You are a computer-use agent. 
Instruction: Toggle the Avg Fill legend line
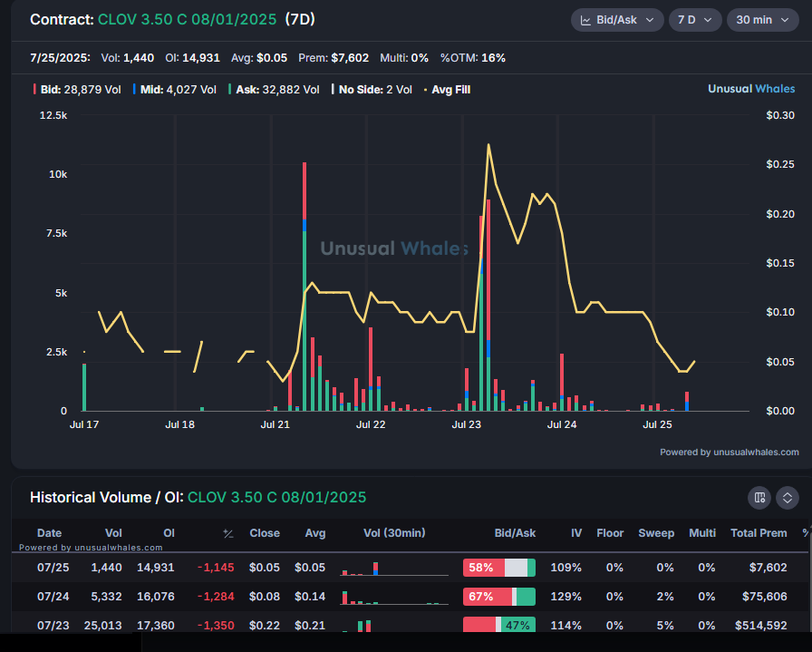[447, 90]
